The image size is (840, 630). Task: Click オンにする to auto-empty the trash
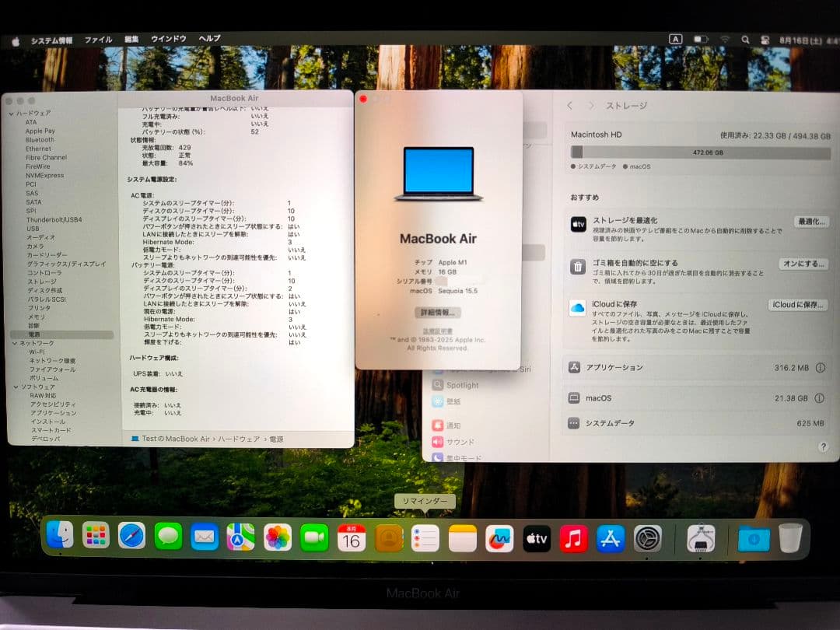pyautogui.click(x=802, y=263)
